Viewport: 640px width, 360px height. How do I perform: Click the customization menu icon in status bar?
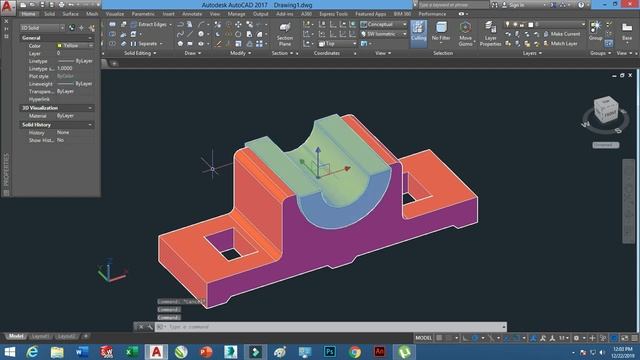(x=634, y=338)
